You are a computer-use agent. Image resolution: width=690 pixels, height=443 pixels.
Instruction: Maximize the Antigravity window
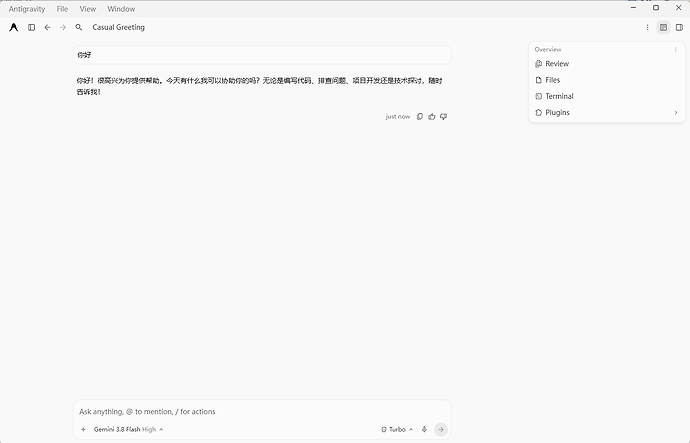pyautogui.click(x=656, y=7)
